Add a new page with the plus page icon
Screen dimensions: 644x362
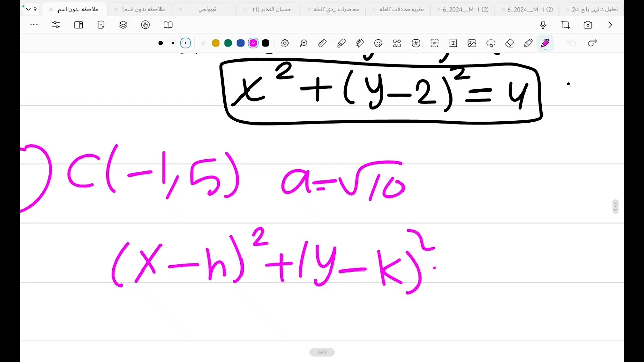point(101,25)
